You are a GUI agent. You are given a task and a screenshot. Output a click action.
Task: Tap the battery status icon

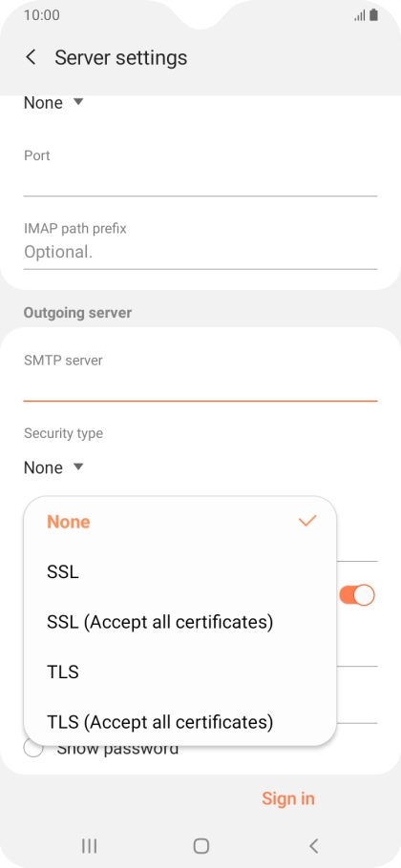click(x=374, y=15)
